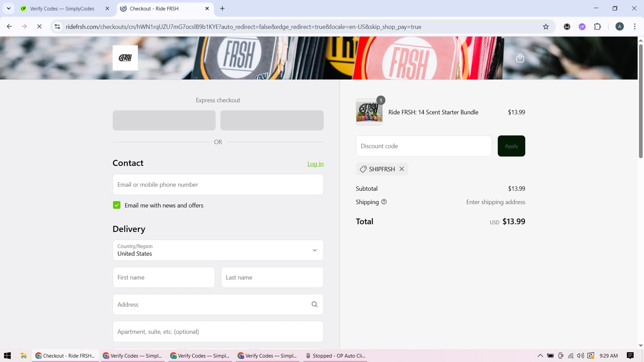Open the Windows Start menu

[7, 356]
